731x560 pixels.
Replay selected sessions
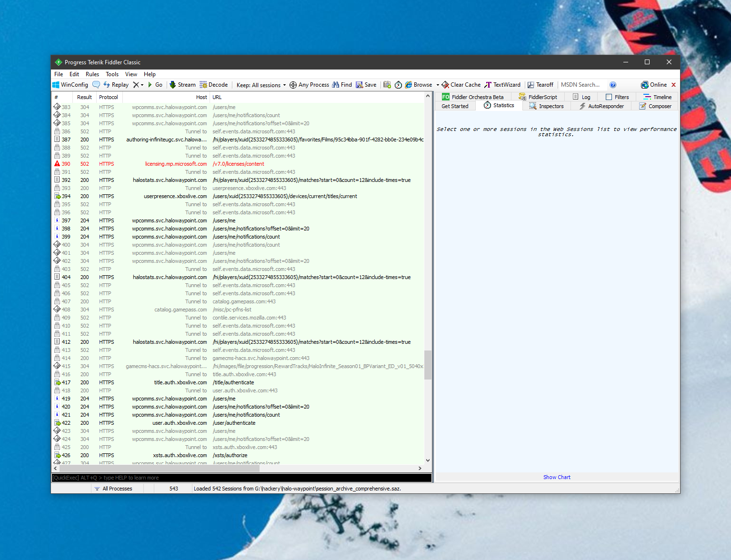click(x=116, y=85)
